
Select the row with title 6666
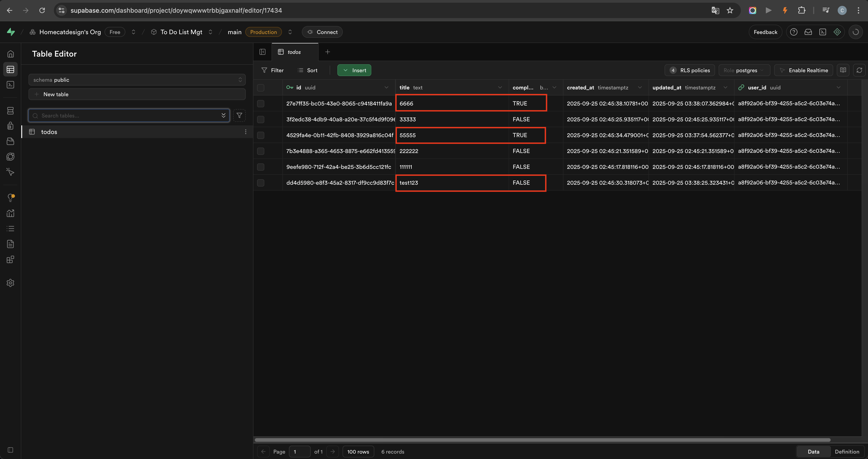click(x=260, y=103)
